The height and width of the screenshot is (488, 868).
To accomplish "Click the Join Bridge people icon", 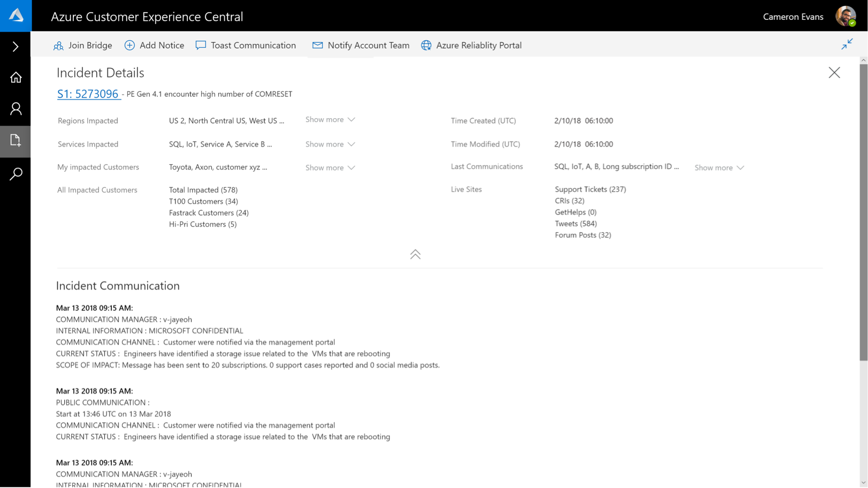I will click(58, 45).
